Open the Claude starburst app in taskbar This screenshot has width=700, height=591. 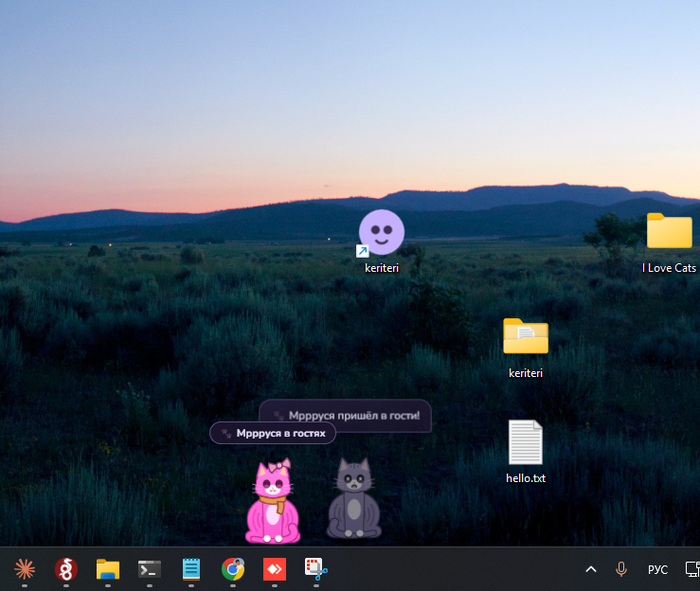coord(25,569)
